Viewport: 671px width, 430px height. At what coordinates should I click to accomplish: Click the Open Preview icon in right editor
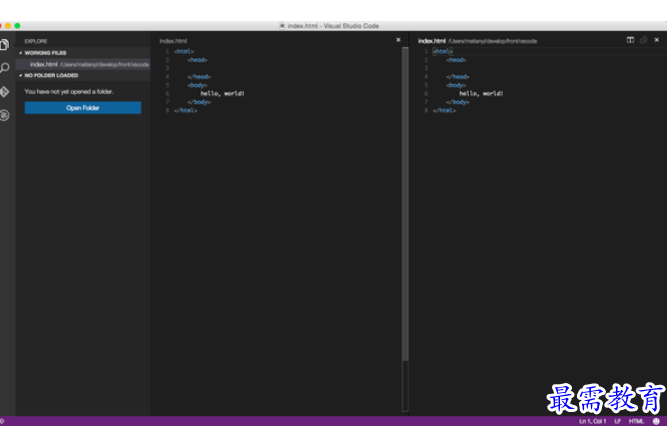coord(643,40)
